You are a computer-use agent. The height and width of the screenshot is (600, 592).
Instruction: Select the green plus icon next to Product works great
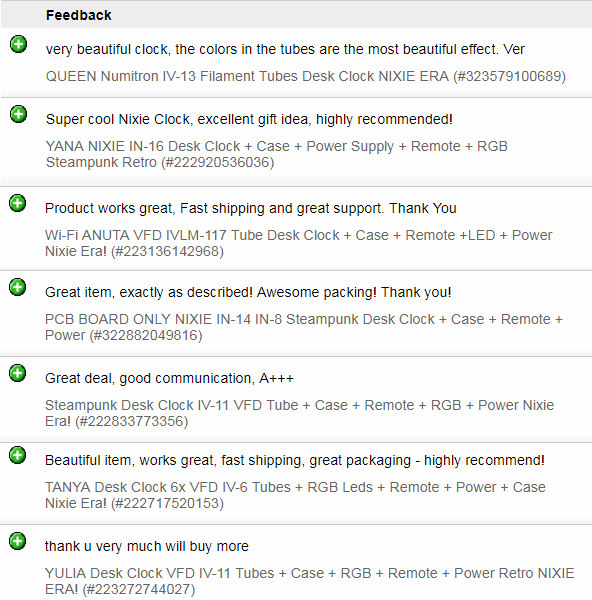click(18, 203)
